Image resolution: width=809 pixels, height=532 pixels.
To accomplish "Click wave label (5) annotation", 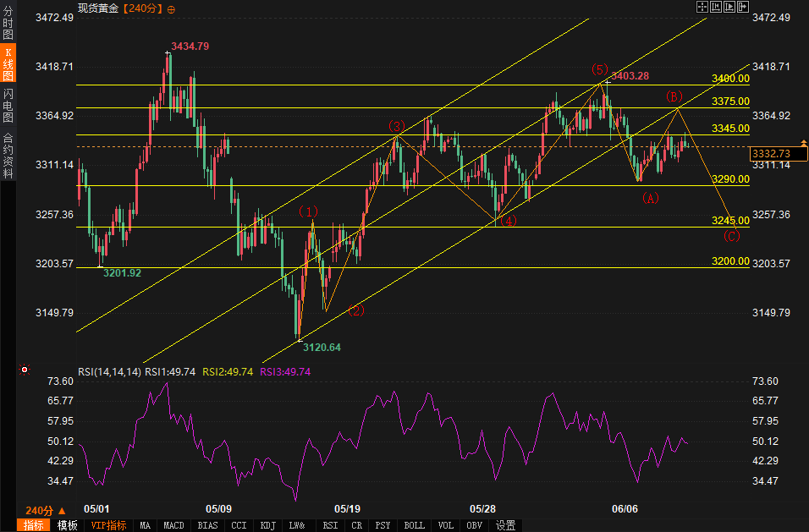I will pos(599,69).
